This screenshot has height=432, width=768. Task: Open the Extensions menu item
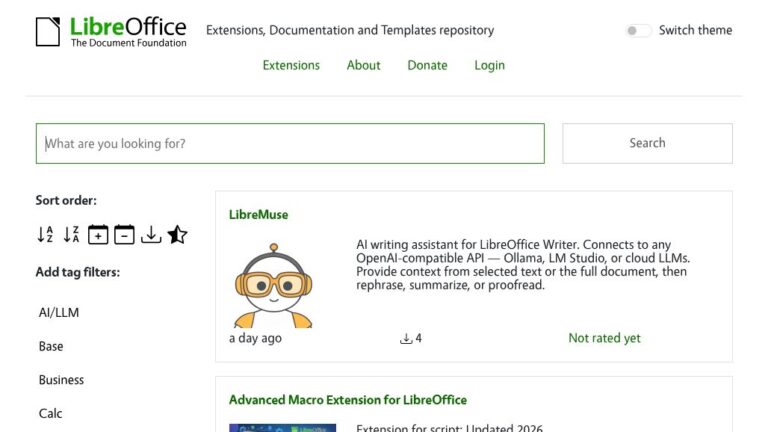(291, 65)
